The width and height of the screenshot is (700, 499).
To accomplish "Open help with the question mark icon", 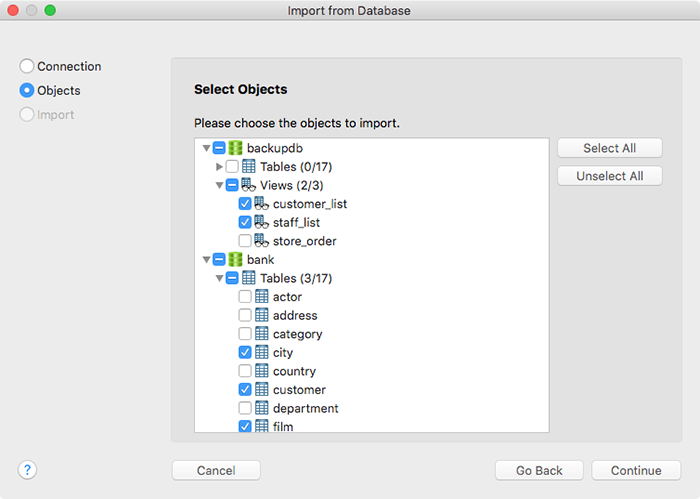I will [x=27, y=470].
